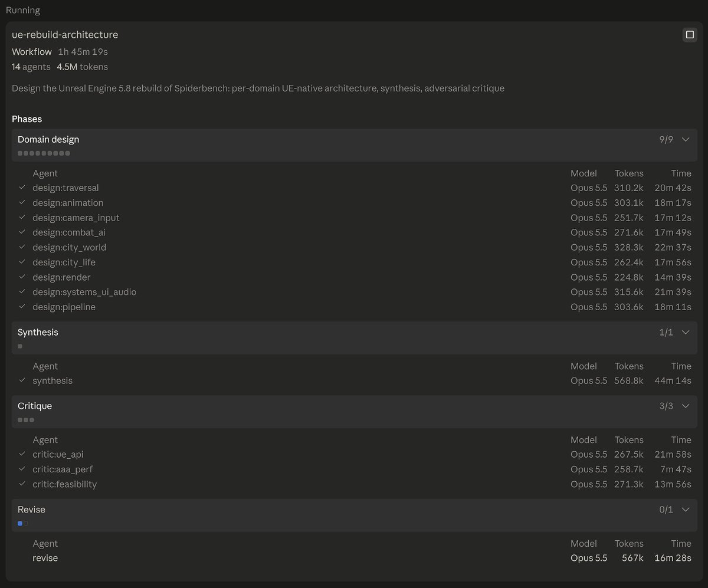The width and height of the screenshot is (708, 588).
Task: Click the design:animation checkmark icon
Action: point(22,202)
